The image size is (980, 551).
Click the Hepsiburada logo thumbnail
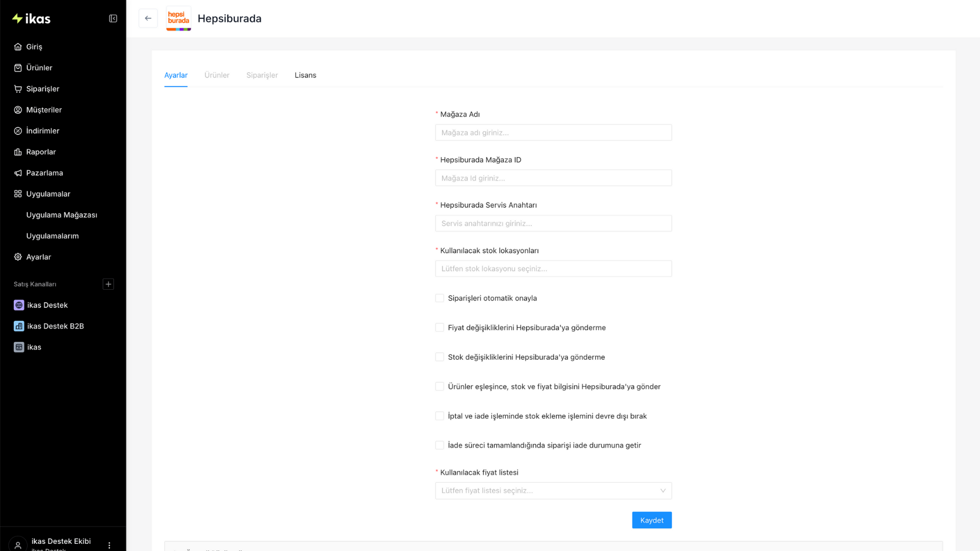click(x=179, y=18)
